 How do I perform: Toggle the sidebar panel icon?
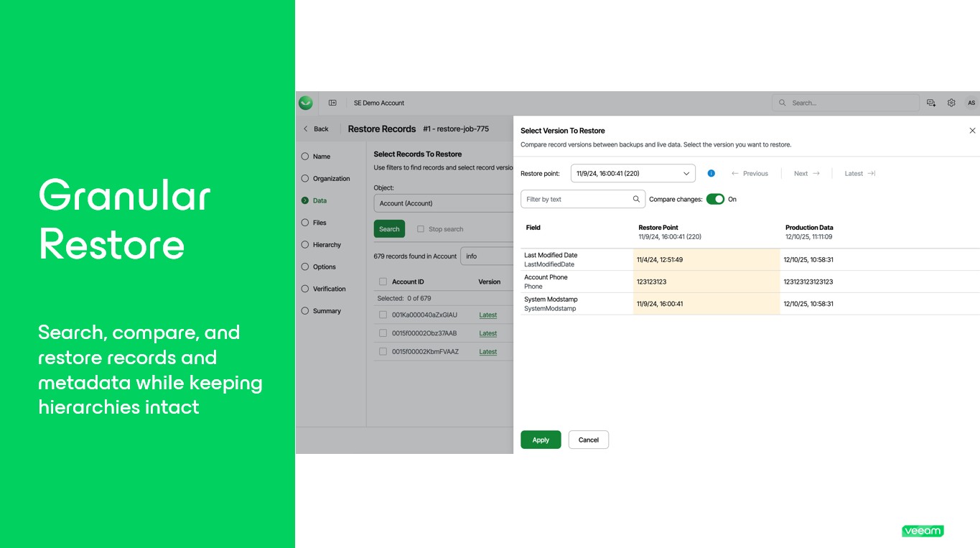click(x=332, y=103)
